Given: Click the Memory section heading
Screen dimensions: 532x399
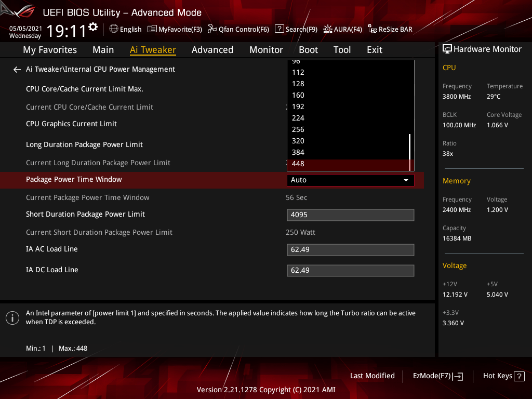Looking at the screenshot, I should point(456,181).
